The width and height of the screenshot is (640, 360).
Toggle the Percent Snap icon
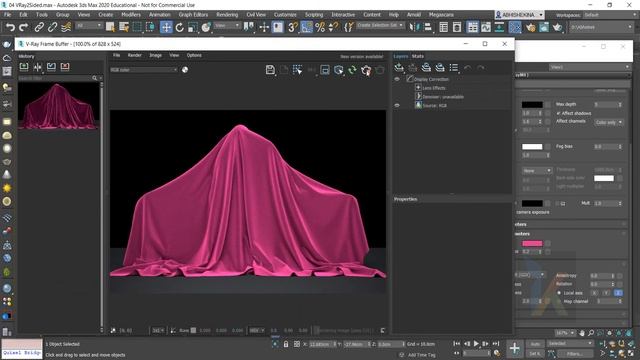pos(320,27)
